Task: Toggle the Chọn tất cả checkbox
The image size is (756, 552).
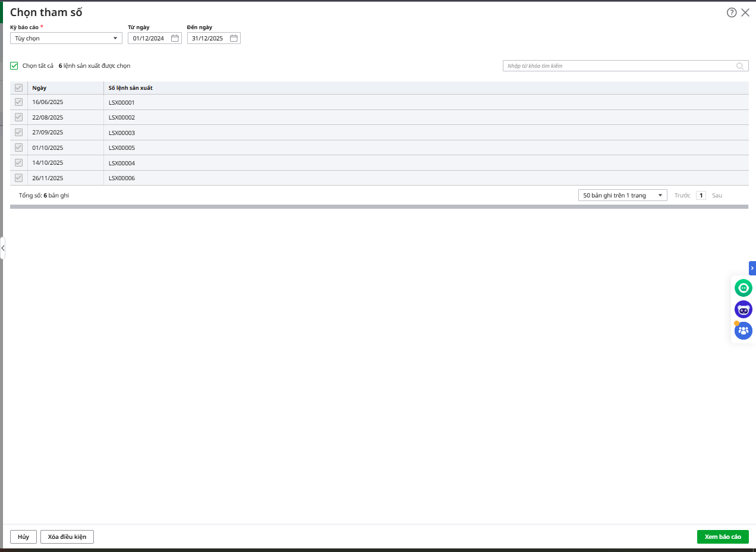Action: click(x=14, y=66)
